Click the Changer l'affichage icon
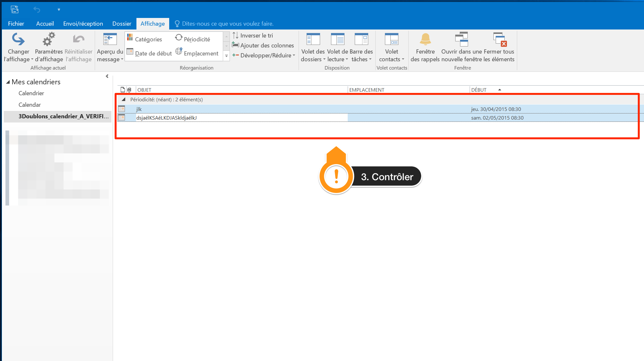This screenshot has height=361, width=644. coord(18,39)
